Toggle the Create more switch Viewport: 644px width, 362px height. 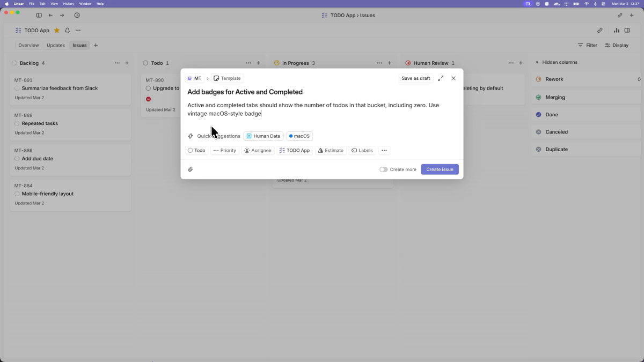383,169
